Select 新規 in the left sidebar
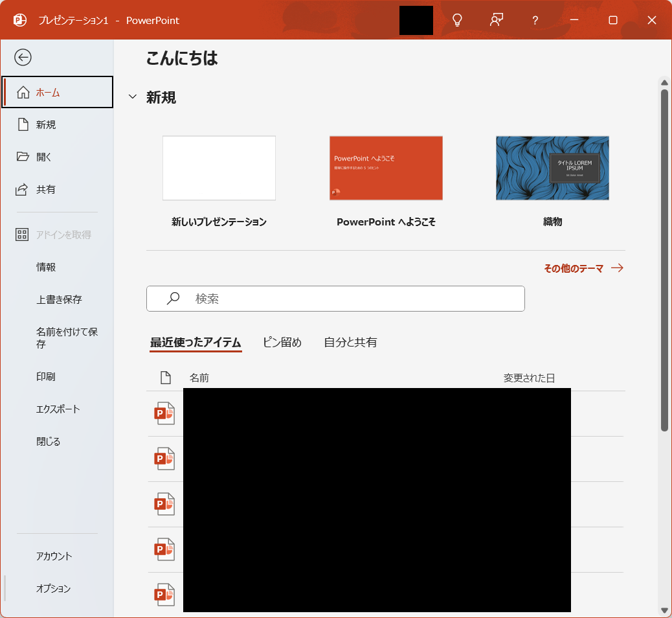Screen dimensions: 672x618 (x=58, y=124)
